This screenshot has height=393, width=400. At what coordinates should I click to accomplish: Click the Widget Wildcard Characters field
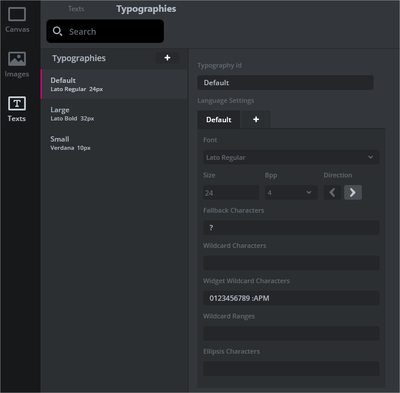point(291,298)
